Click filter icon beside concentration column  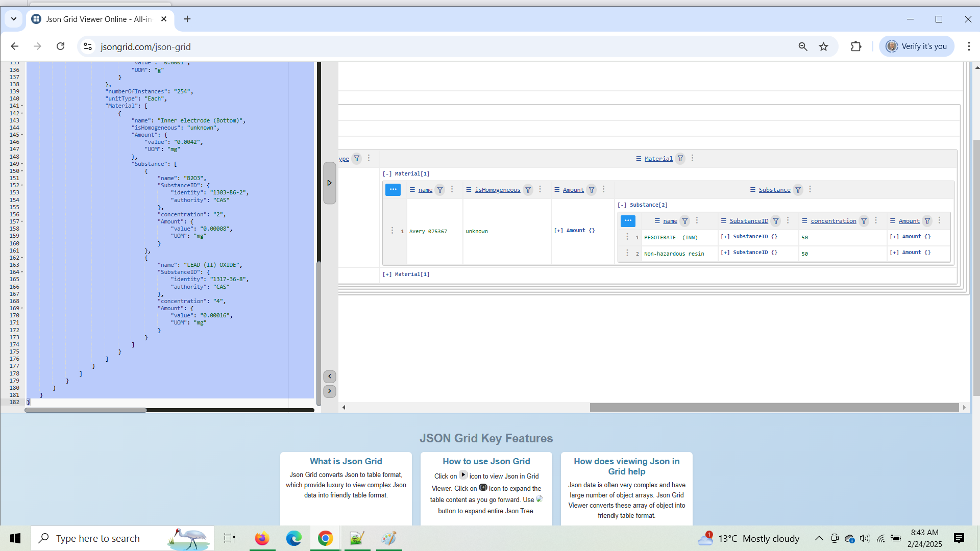[864, 221]
